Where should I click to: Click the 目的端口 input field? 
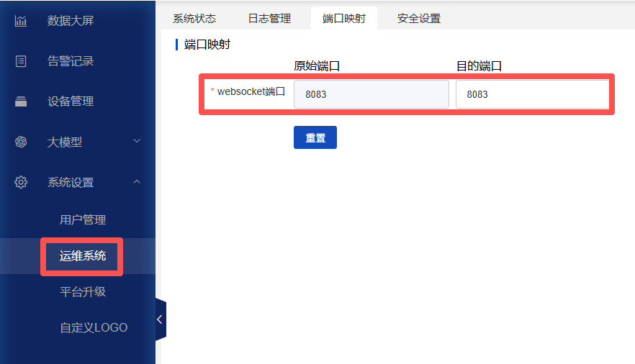[x=533, y=94]
